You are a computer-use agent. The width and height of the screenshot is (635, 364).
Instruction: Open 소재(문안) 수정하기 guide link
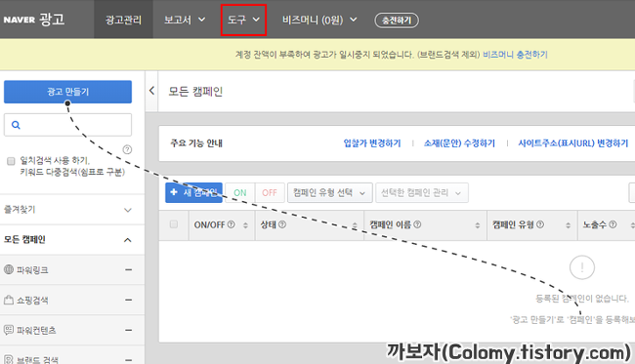click(x=459, y=143)
